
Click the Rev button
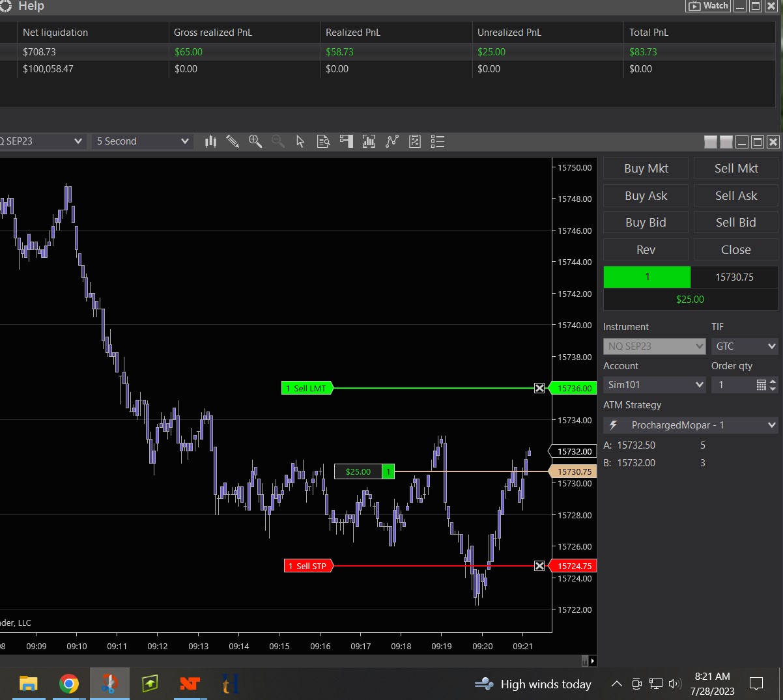pos(646,250)
